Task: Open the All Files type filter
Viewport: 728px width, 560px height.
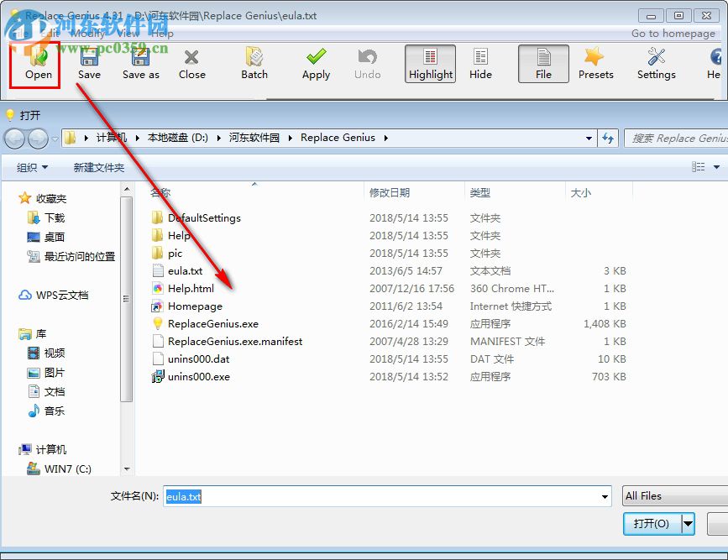Action: click(675, 496)
